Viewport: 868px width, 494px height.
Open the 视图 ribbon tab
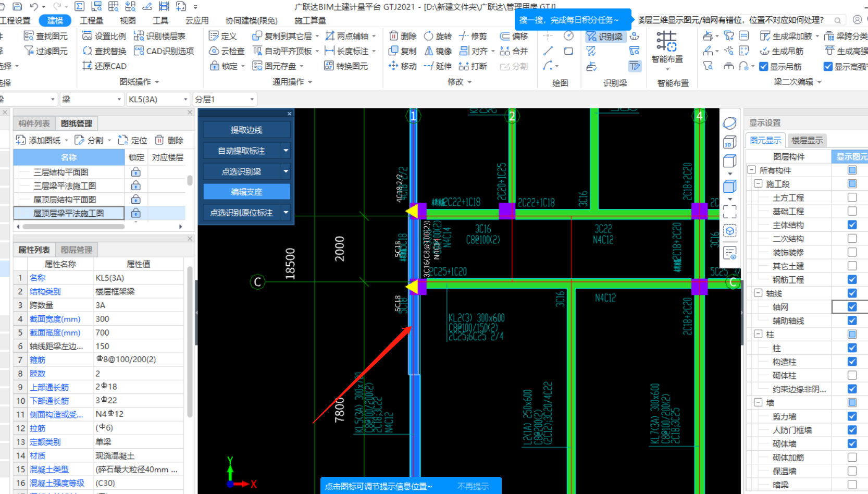pos(128,20)
